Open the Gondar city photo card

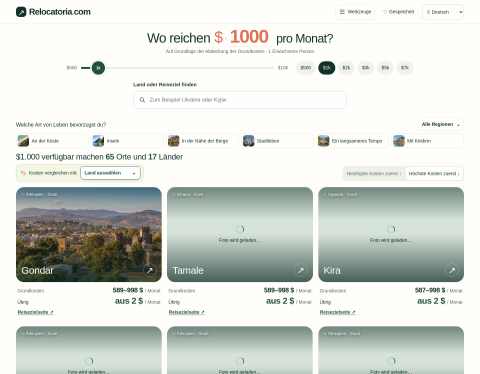(x=89, y=234)
